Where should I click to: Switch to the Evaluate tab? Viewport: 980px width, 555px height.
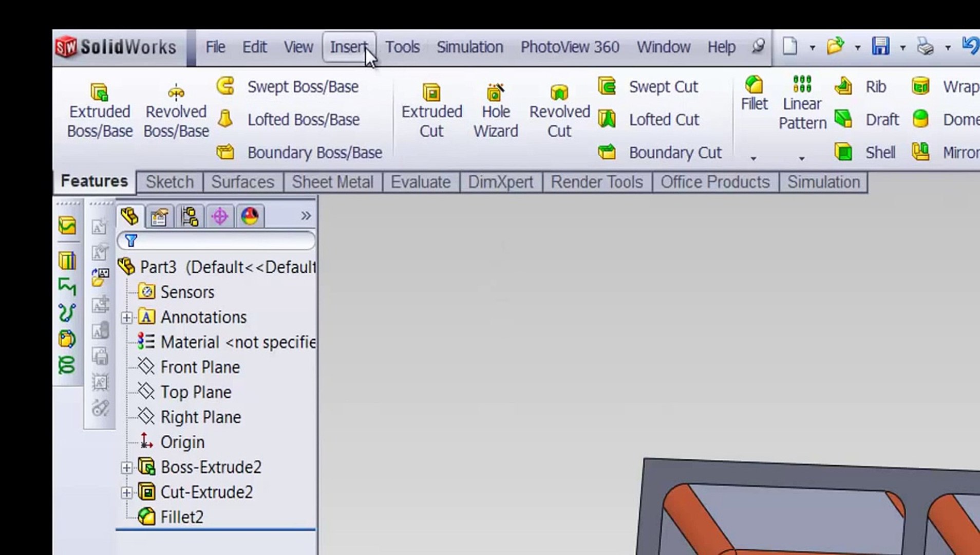click(421, 182)
